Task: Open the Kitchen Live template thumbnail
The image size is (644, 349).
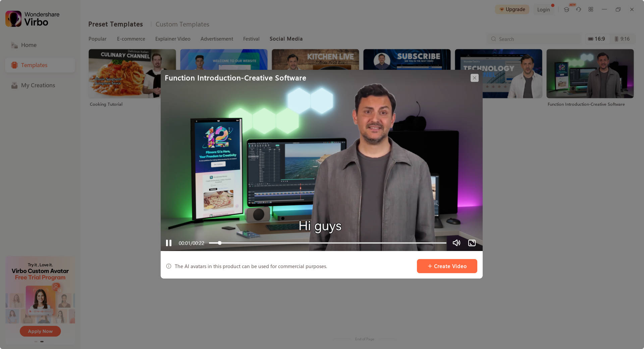Action: click(x=315, y=59)
